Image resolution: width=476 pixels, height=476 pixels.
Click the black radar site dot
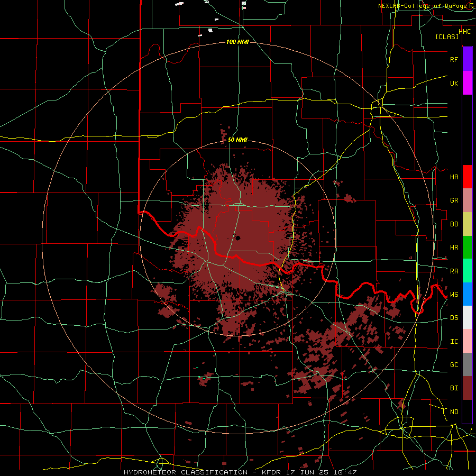click(x=237, y=238)
